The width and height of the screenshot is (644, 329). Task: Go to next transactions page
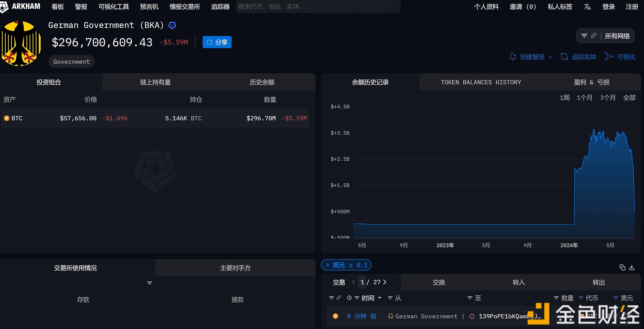(385, 282)
